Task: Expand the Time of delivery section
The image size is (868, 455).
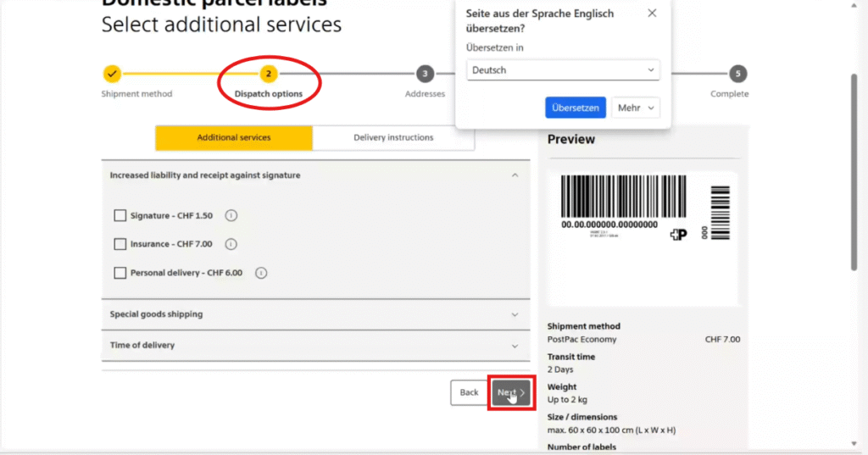Action: pos(315,346)
